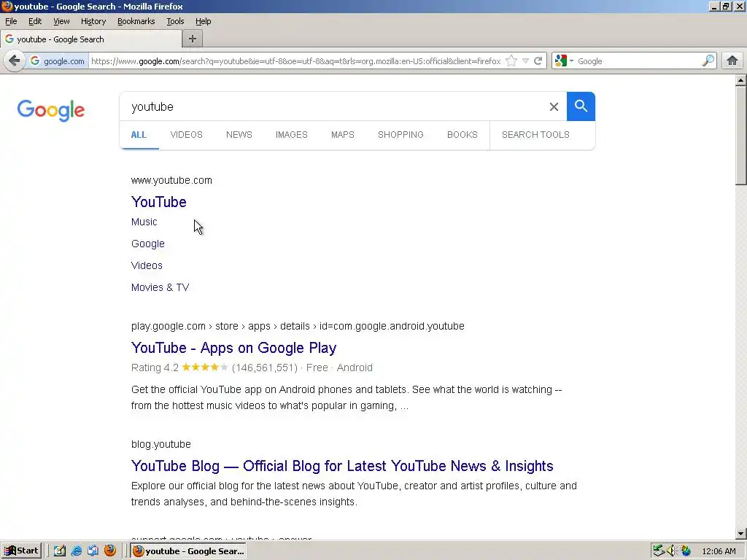Switch to the NEWS results tab

click(239, 135)
